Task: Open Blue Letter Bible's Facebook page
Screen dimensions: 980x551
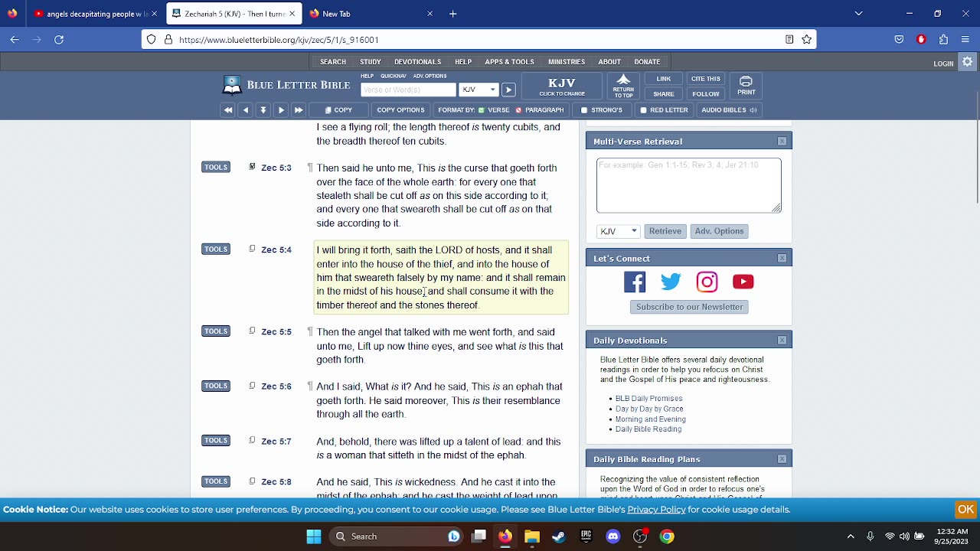Action: 635,282
